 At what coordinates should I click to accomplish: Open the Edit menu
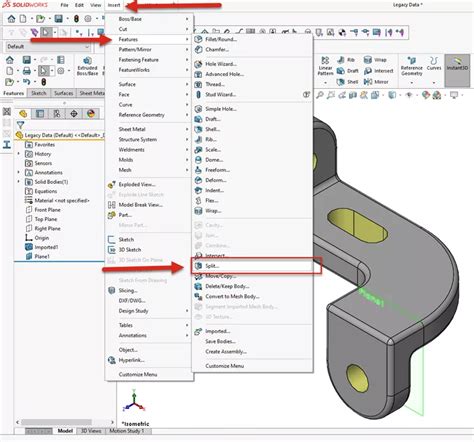tap(79, 5)
